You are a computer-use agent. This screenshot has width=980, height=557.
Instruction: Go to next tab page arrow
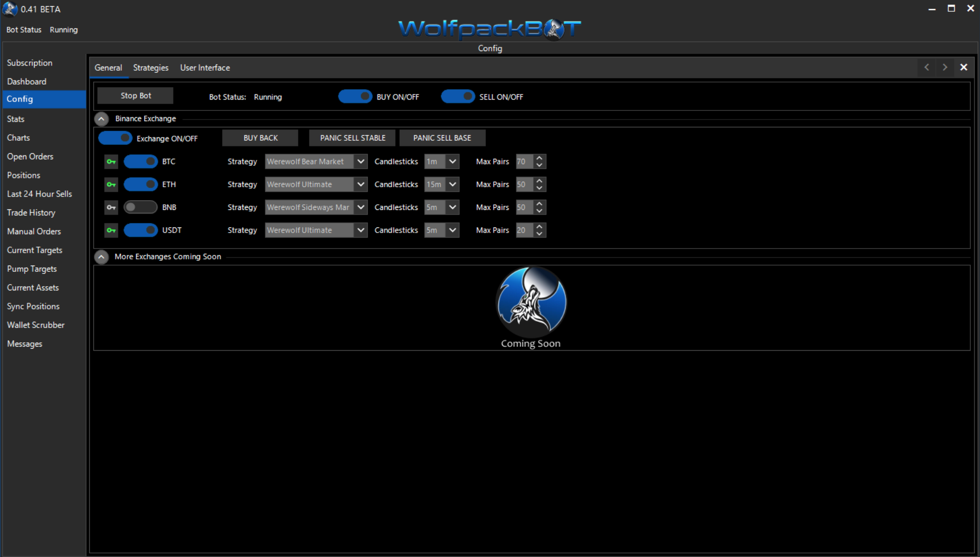pyautogui.click(x=945, y=68)
